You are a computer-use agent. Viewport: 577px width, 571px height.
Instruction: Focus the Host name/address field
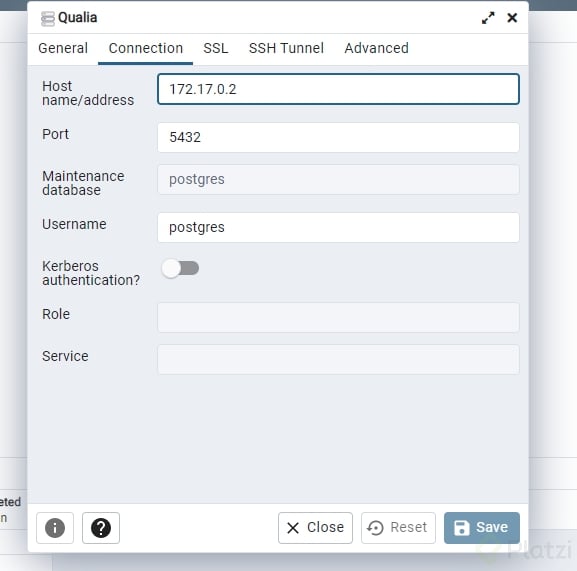(338, 89)
